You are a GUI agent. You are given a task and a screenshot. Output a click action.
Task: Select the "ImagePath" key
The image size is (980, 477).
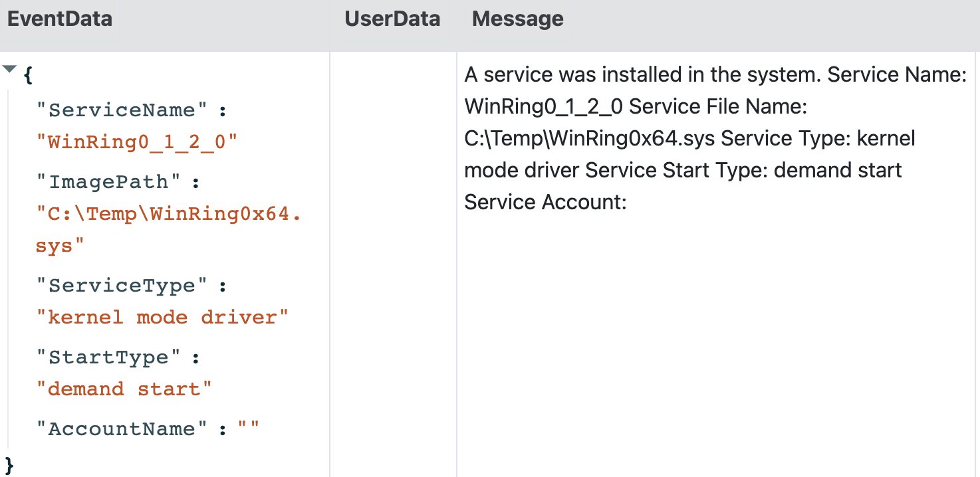[x=110, y=182]
